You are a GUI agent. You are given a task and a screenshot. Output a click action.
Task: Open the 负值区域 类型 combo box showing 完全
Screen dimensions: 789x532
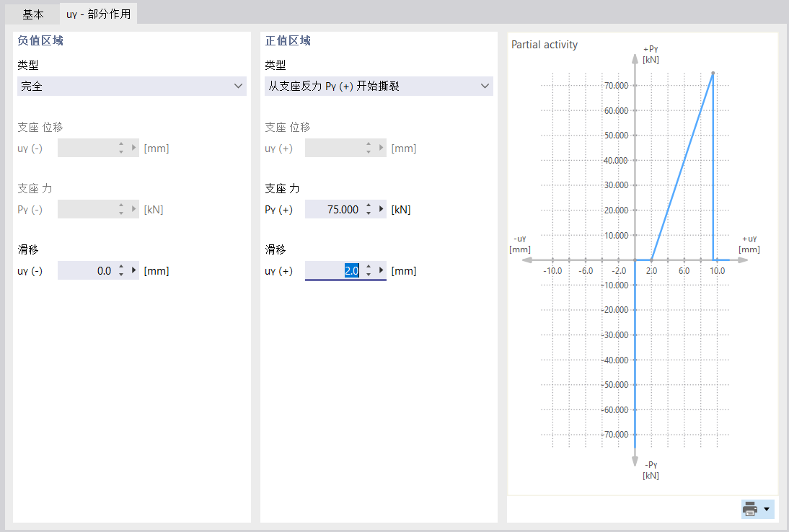tap(131, 86)
